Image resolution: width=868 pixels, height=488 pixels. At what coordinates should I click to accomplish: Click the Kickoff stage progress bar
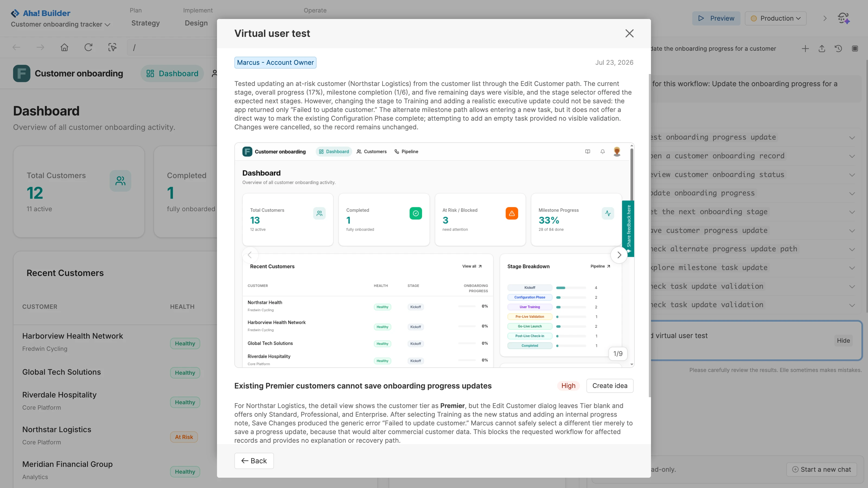[x=571, y=288]
